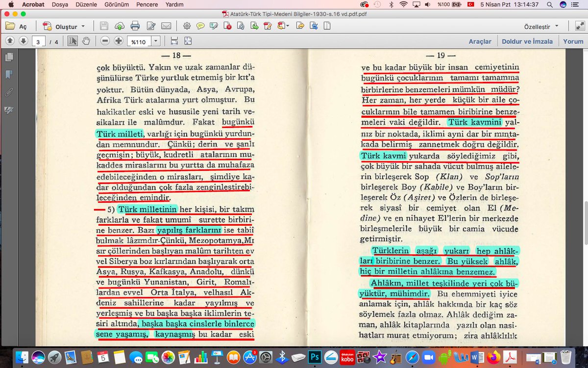Click the Bluetooth menu bar icon
Screen dimensions: 588x368
coord(391,4)
